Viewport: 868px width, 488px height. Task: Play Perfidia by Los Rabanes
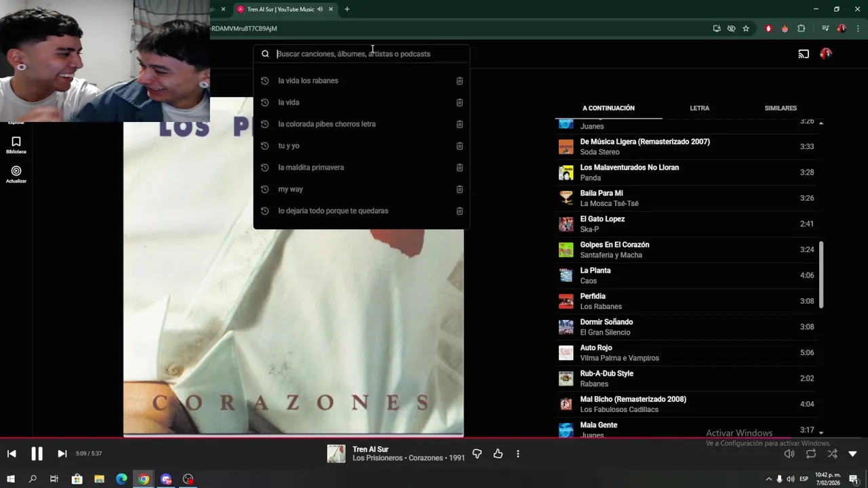(x=686, y=301)
